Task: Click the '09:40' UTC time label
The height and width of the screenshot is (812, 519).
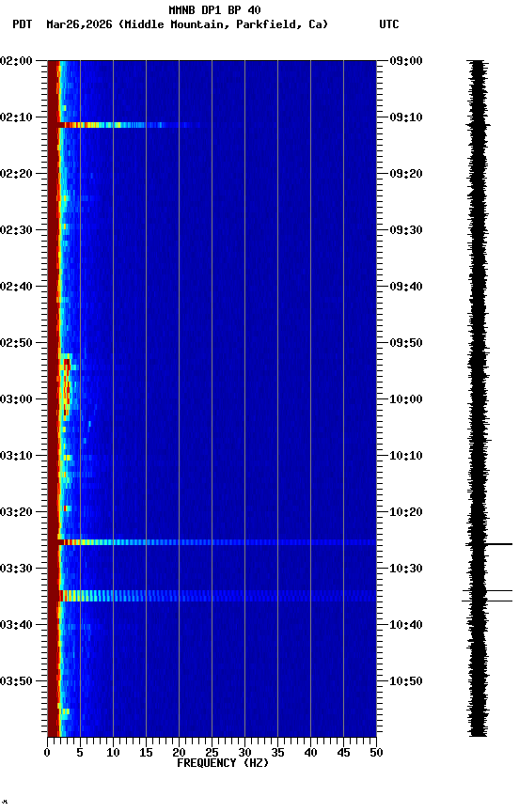Action: click(406, 287)
